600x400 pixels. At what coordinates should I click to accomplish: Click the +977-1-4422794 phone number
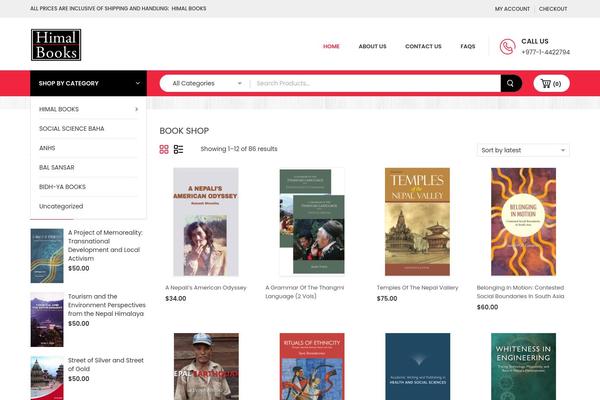click(546, 52)
